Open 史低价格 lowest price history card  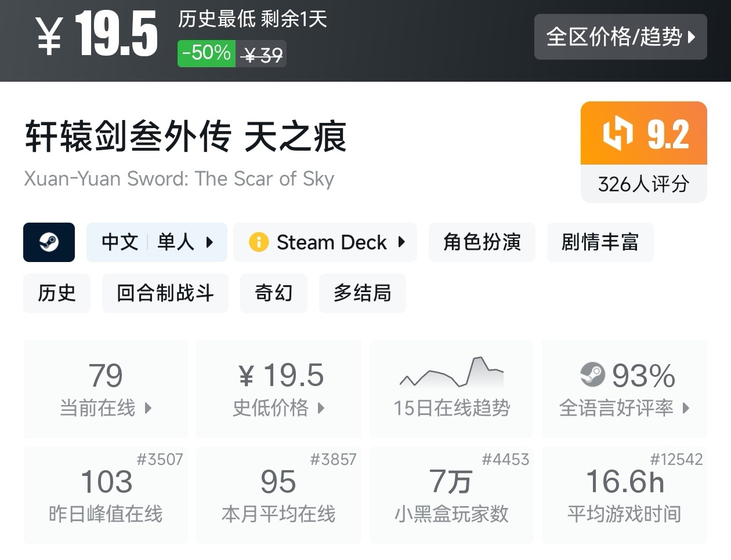(x=278, y=389)
